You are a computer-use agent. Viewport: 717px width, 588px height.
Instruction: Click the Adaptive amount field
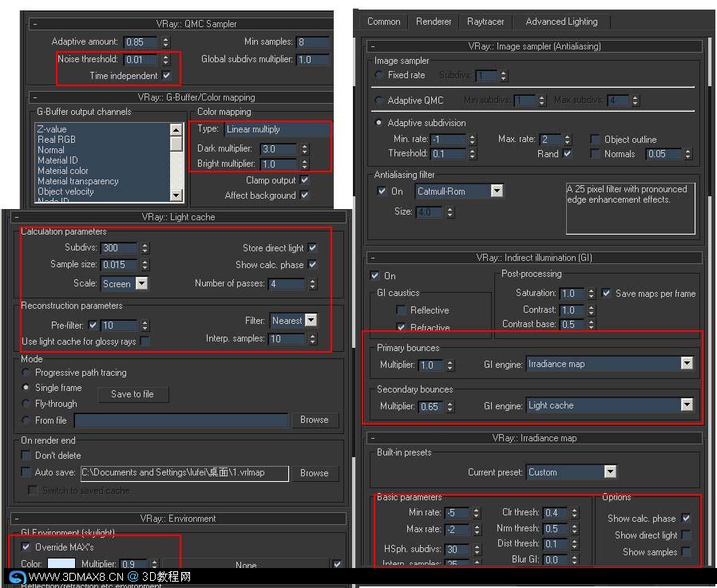tap(141, 42)
